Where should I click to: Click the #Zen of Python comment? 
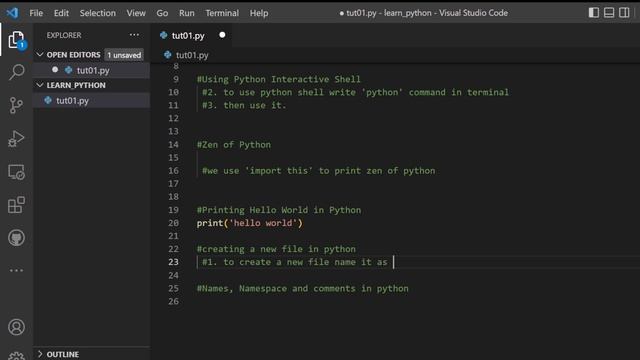pos(233,144)
